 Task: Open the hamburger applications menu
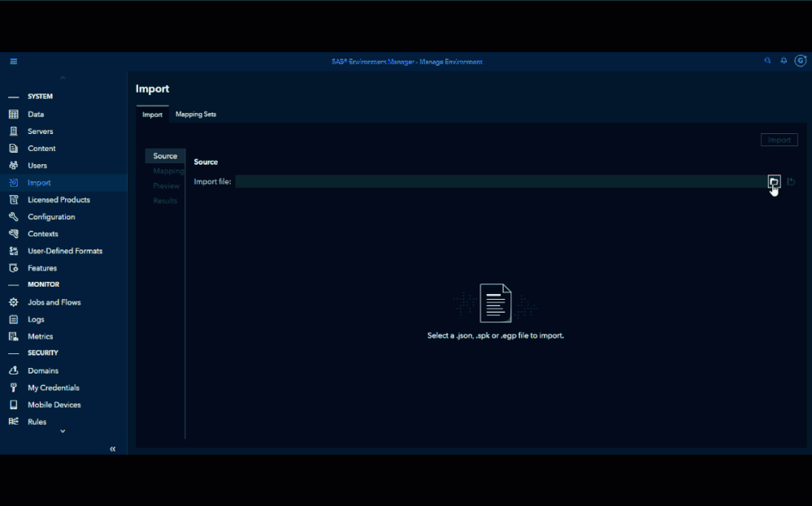click(14, 62)
